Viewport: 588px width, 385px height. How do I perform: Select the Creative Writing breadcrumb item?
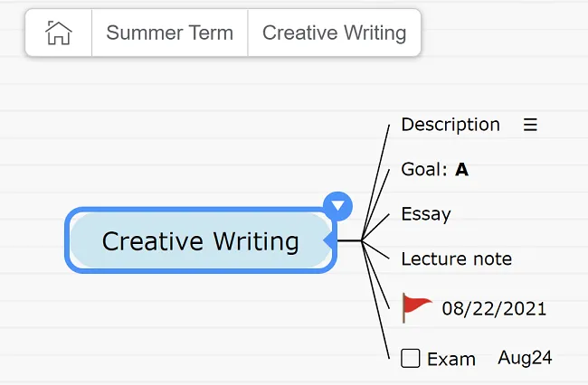334,33
